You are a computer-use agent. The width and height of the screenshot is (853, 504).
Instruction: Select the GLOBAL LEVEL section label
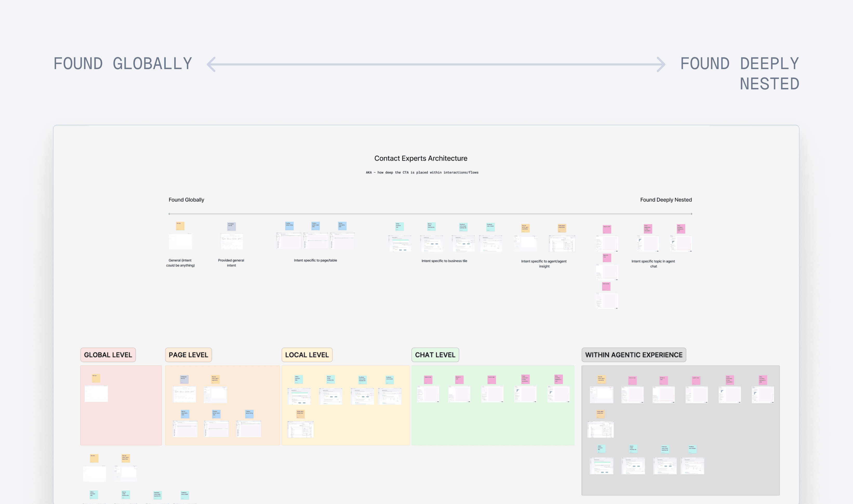click(108, 355)
